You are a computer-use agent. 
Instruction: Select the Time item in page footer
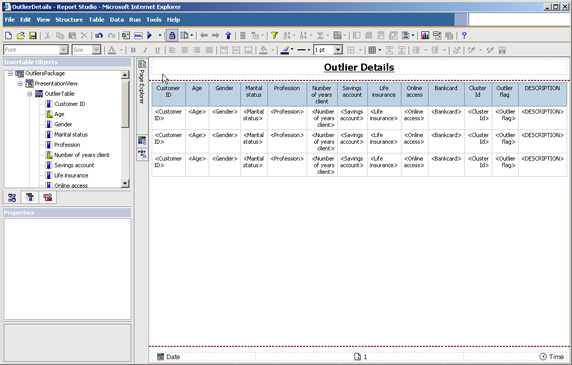552,357
